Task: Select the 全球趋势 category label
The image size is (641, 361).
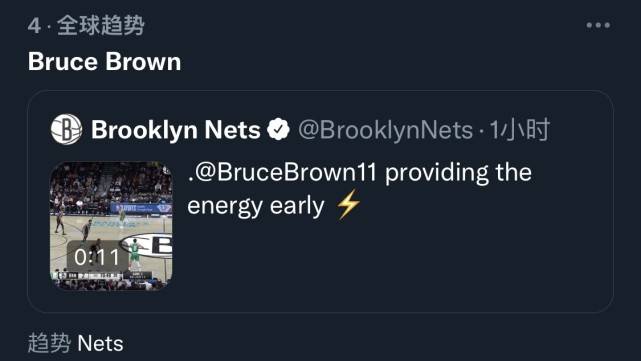Action: pos(101,25)
